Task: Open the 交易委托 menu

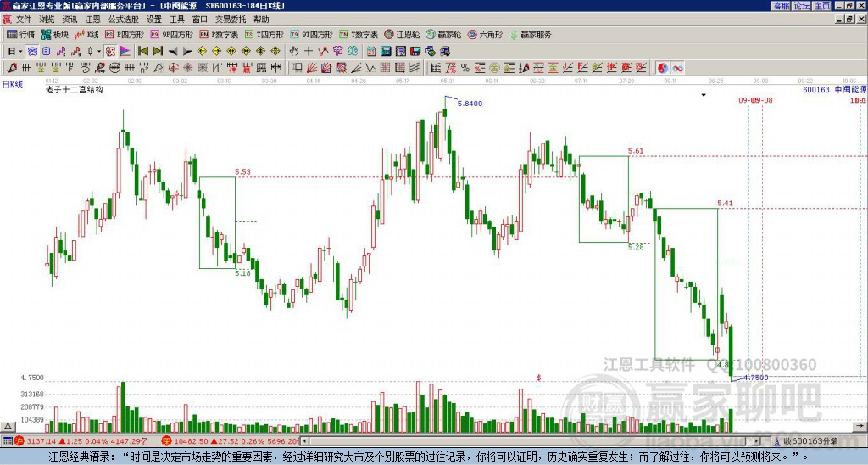Action: tap(231, 20)
